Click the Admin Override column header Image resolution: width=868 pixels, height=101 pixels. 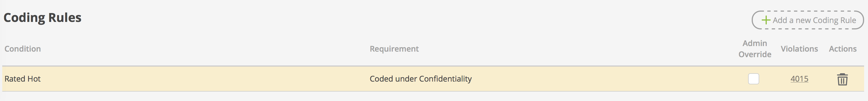tap(755, 49)
